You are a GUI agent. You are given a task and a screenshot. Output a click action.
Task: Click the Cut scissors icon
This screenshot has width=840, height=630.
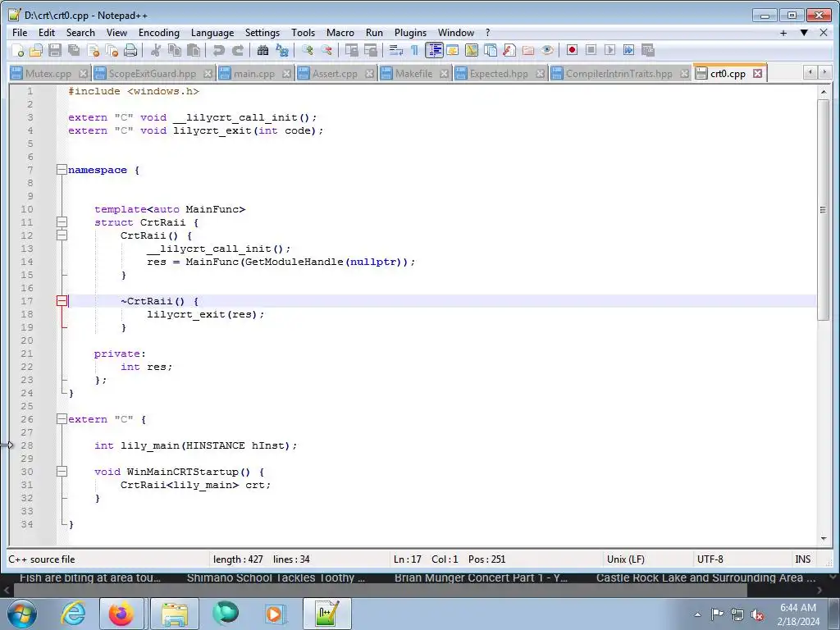pyautogui.click(x=156, y=50)
